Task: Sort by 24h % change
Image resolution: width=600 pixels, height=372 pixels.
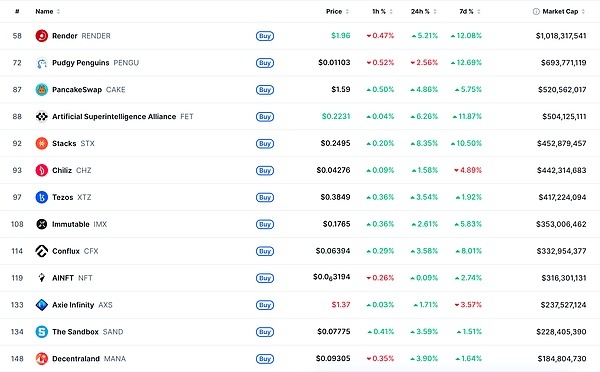Action: (x=424, y=11)
